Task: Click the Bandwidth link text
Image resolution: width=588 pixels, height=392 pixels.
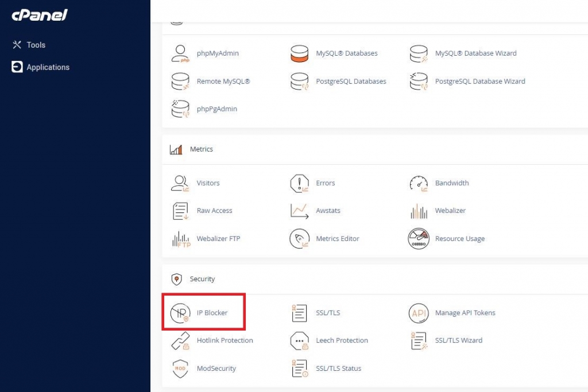Action: coord(451,183)
